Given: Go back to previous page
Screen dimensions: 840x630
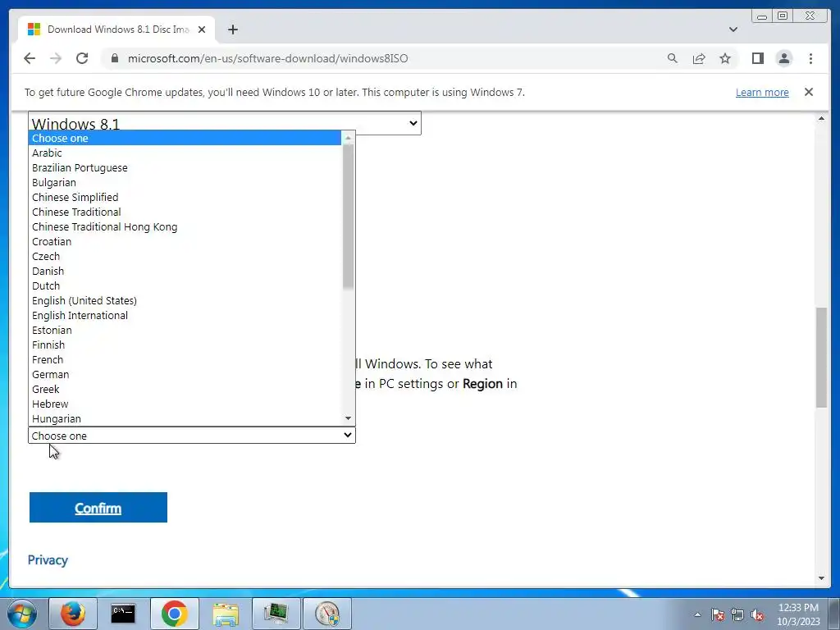Looking at the screenshot, I should pyautogui.click(x=30, y=58).
